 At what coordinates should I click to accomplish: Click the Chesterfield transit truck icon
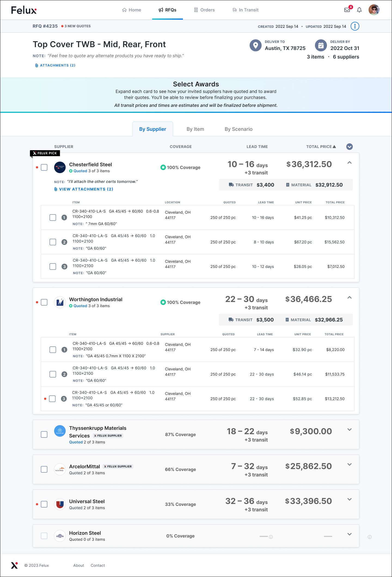pos(231,185)
